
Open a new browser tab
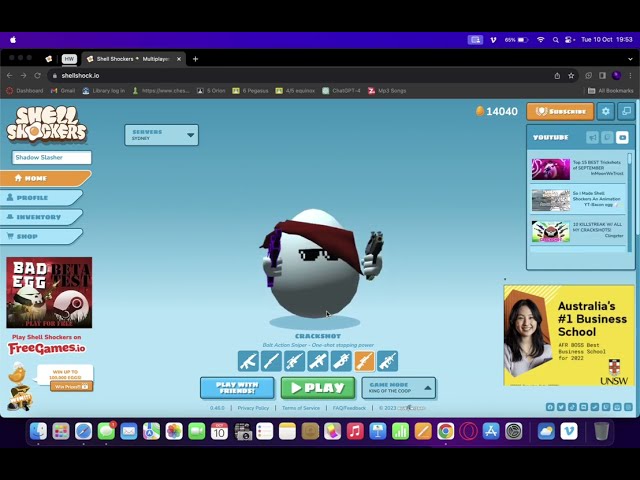[196, 59]
